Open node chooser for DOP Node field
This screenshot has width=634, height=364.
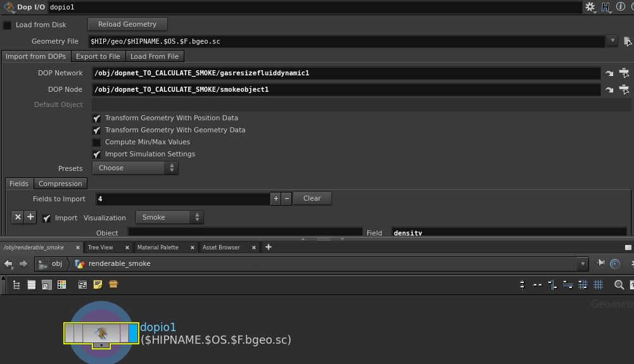coord(624,89)
